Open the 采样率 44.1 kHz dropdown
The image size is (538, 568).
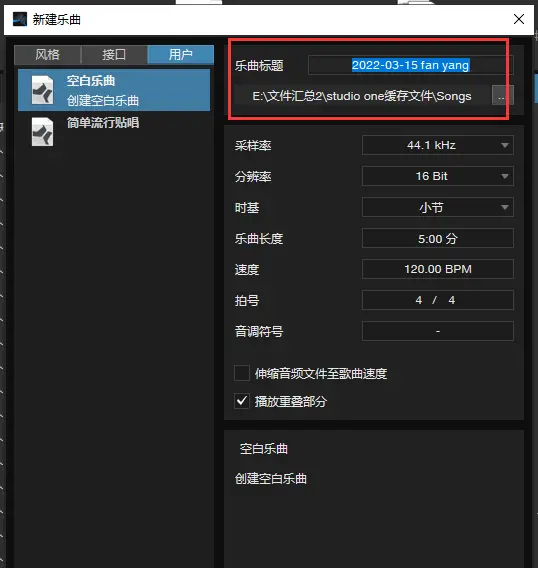click(x=438, y=145)
